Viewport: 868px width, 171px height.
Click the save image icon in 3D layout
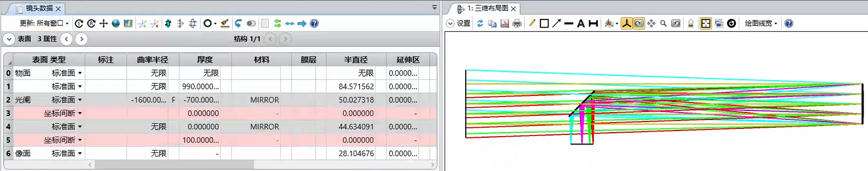[505, 24]
